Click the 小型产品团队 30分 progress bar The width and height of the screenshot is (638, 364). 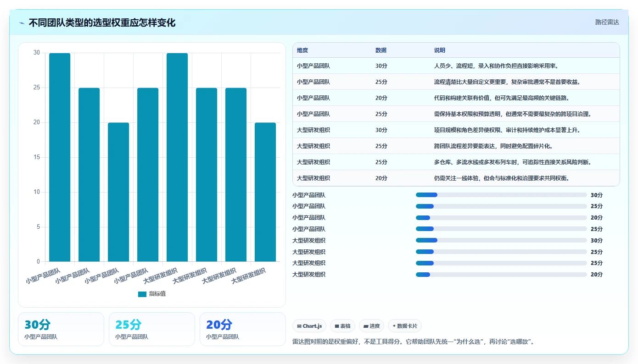tap(501, 195)
